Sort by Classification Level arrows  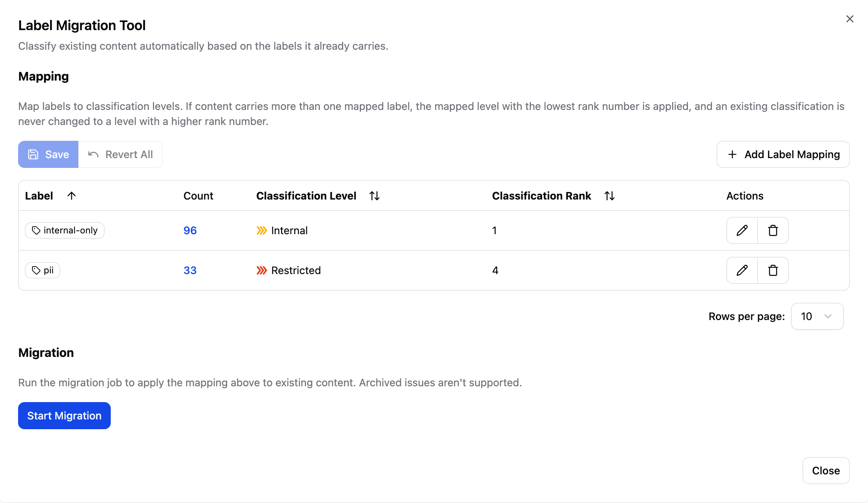pyautogui.click(x=374, y=196)
